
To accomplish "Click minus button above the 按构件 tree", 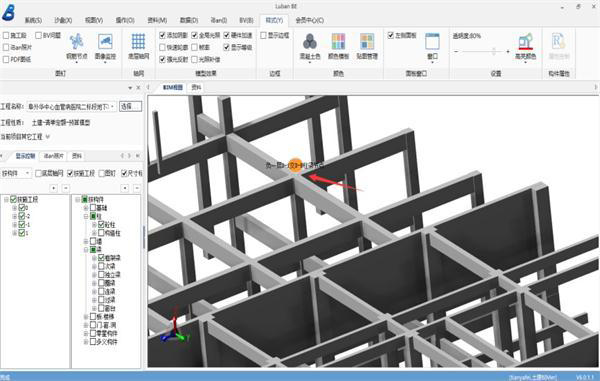I will (x=137, y=188).
